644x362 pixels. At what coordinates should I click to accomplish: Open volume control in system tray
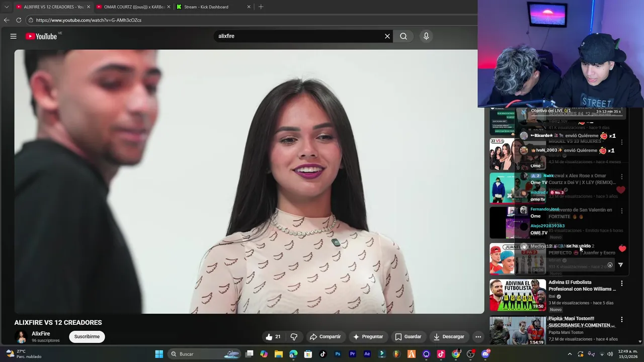tap(610, 354)
